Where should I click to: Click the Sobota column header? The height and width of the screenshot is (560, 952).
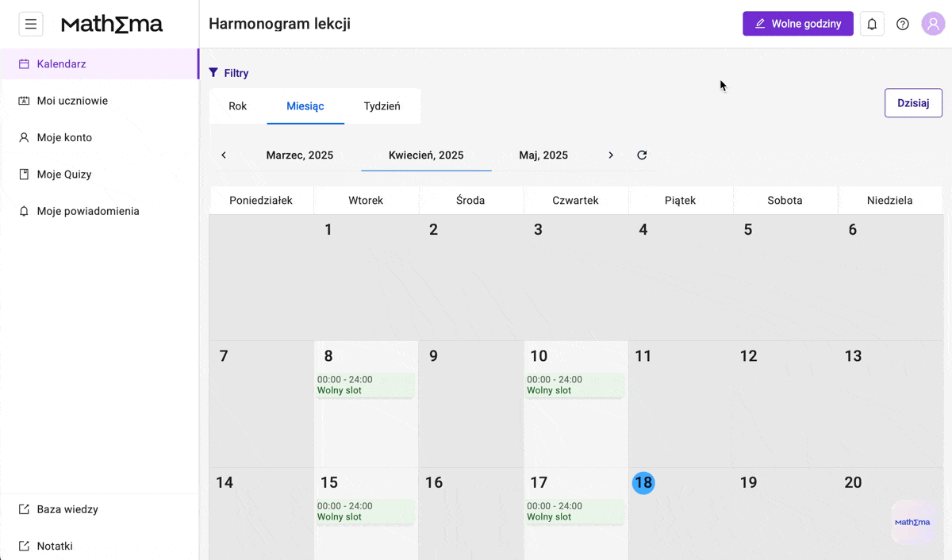[785, 201]
